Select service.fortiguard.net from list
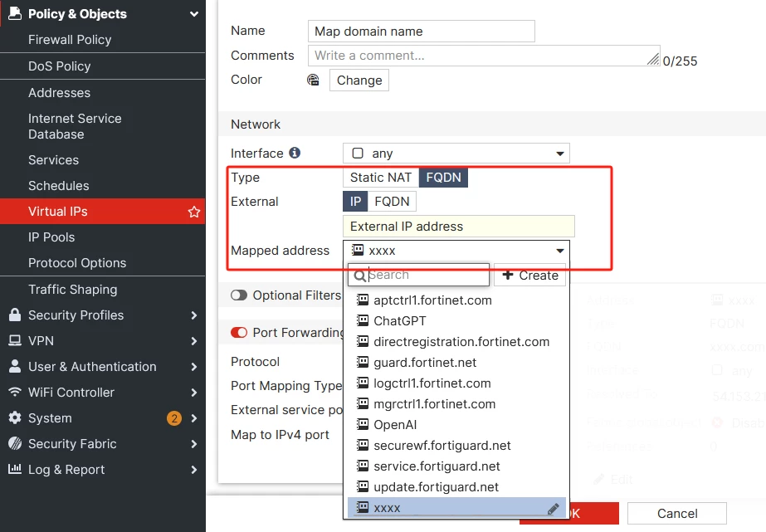The image size is (766, 532). point(456,466)
